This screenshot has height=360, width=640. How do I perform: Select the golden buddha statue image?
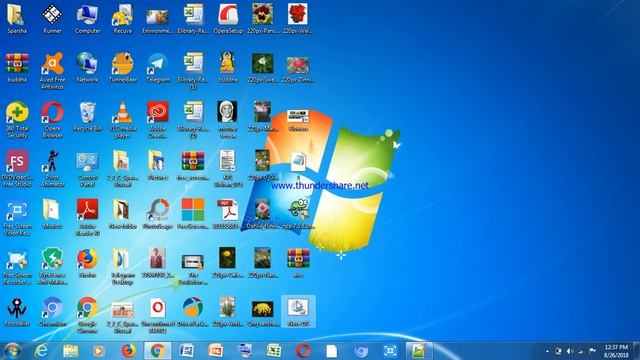tap(228, 67)
